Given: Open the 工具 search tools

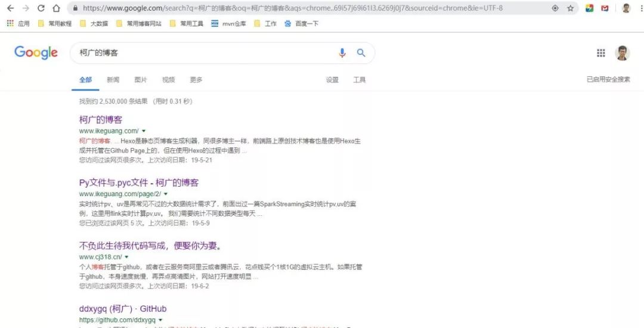Looking at the screenshot, I should pos(360,80).
